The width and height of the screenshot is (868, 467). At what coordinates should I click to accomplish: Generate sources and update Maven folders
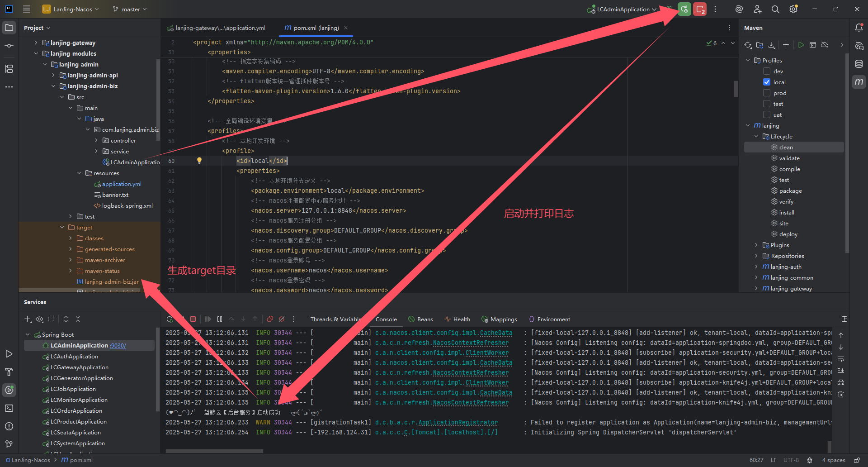coord(760,45)
